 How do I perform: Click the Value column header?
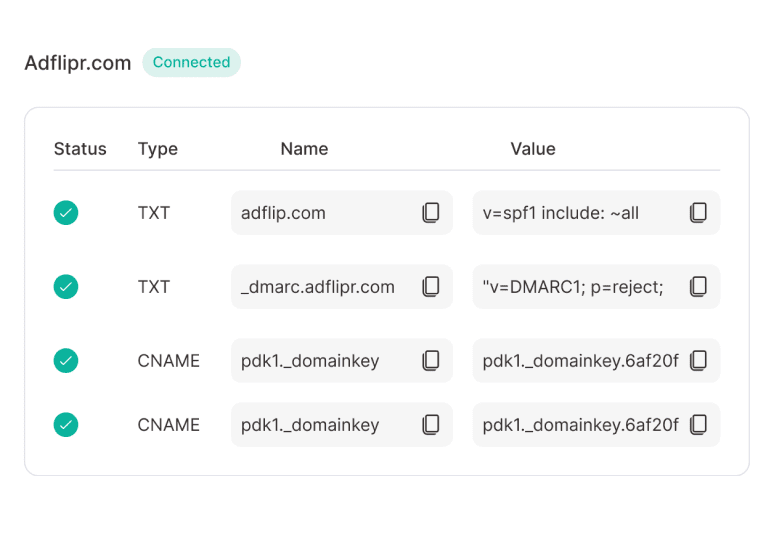(533, 149)
